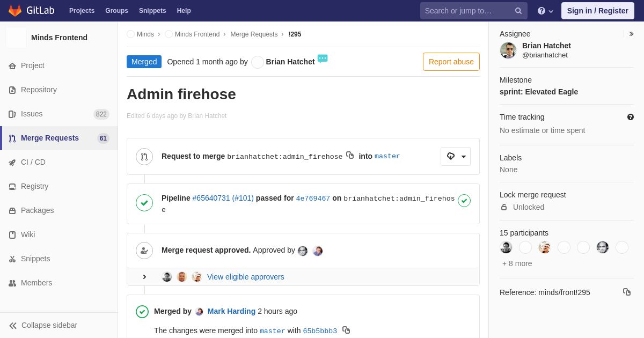Screen dimensions: 644x338
Task: Click + 8 more participants
Action: coord(517,263)
